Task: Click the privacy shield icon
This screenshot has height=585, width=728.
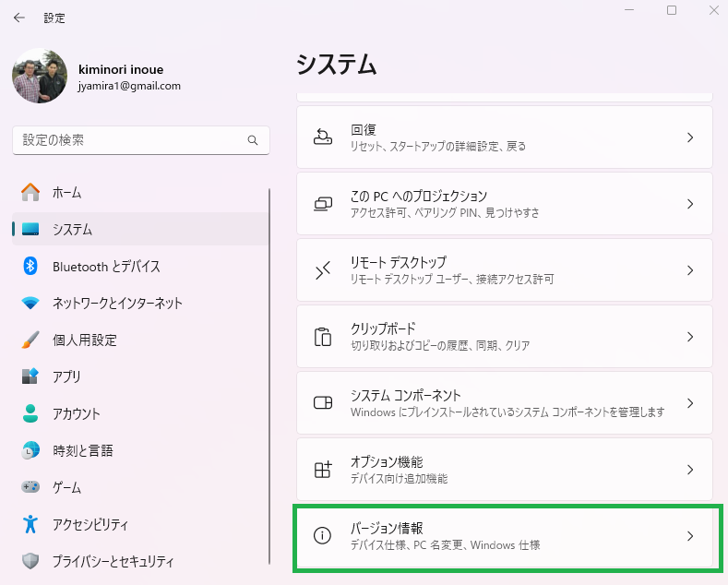Action: 30,561
